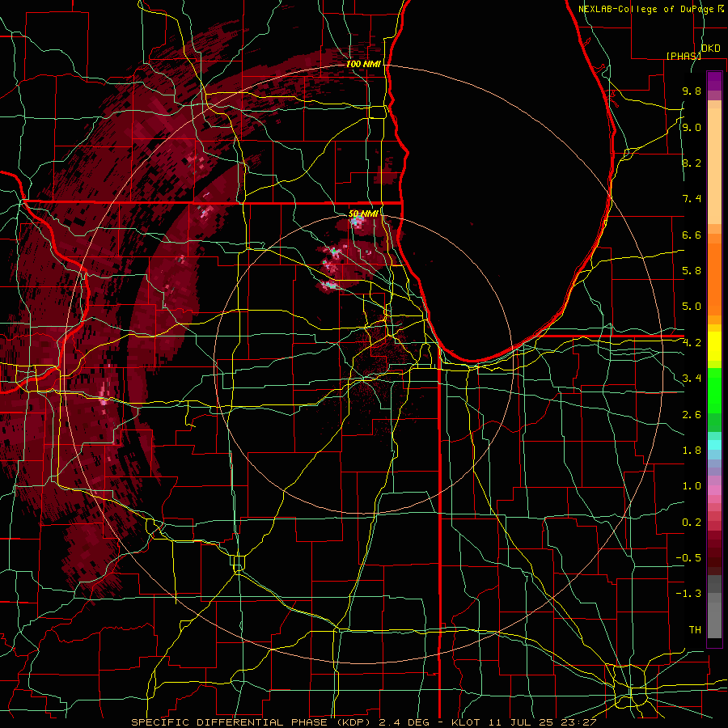This screenshot has height=728, width=728.
Task: Click the 5.8 scale value
Action: point(692,271)
